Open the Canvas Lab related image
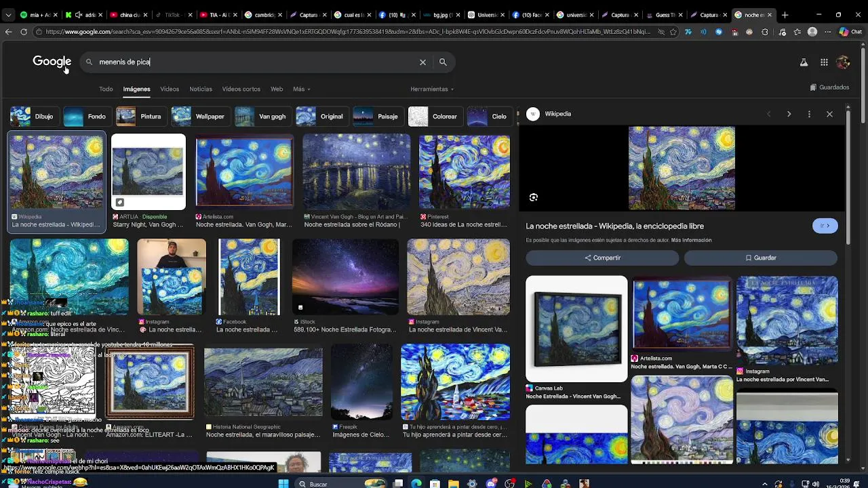Viewport: 868px width, 488px height. point(576,329)
